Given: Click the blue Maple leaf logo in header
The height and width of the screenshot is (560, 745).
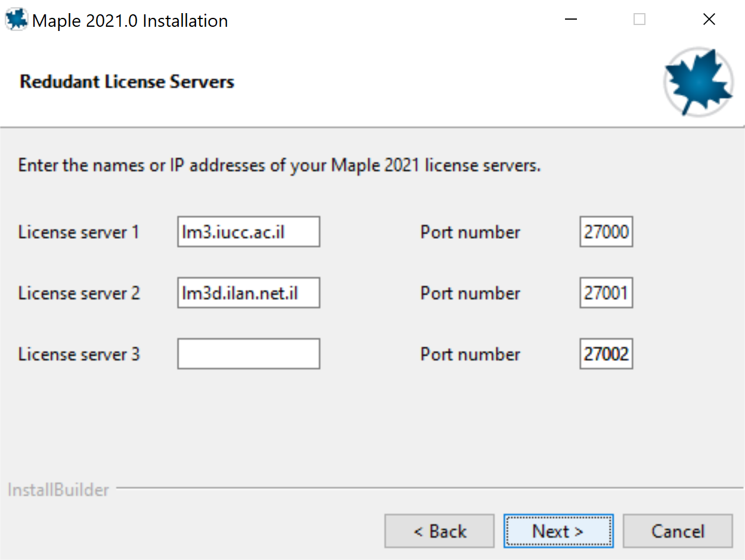Looking at the screenshot, I should click(698, 83).
